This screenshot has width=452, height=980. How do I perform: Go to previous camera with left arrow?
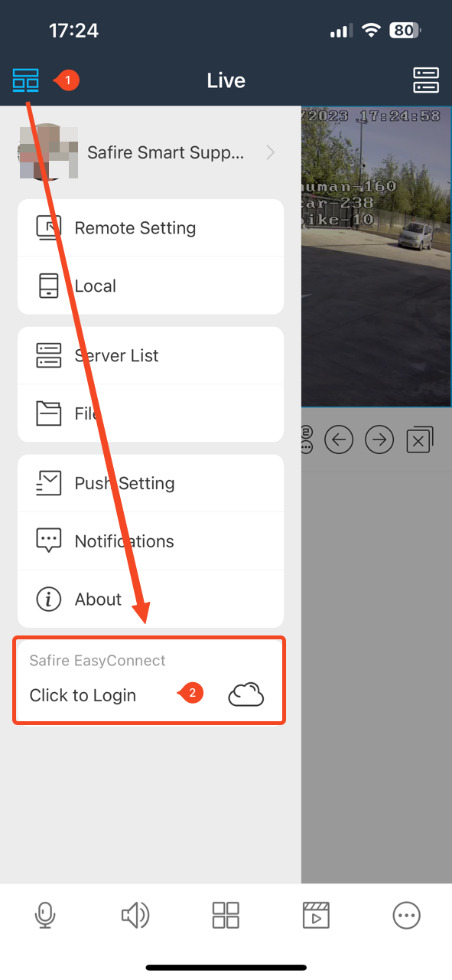[339, 440]
